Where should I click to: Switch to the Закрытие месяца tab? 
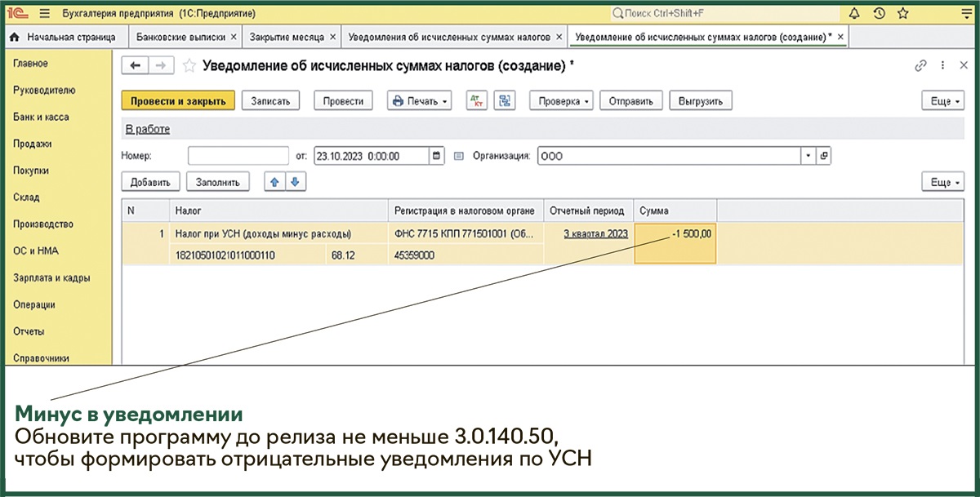point(286,38)
